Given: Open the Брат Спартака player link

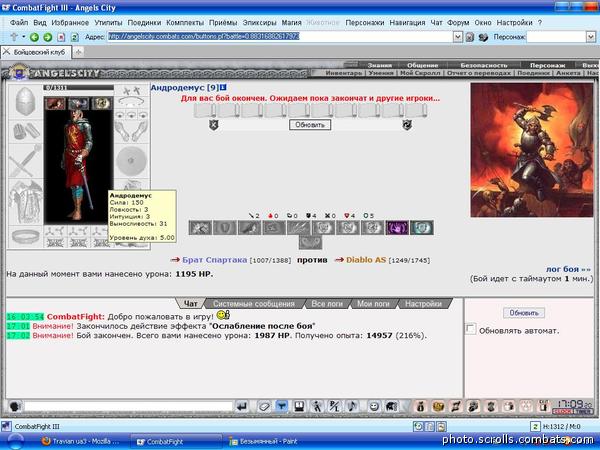Looking at the screenshot, I should (214, 260).
